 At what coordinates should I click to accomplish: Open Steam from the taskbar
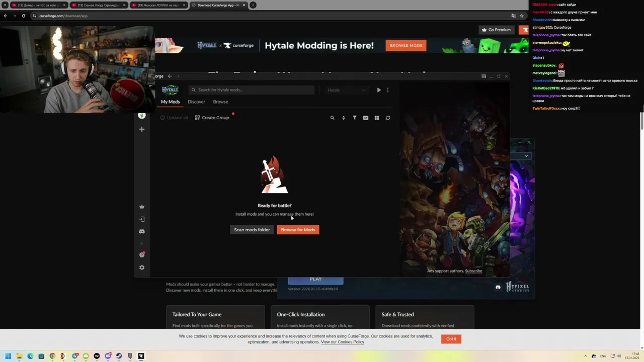pyautogui.click(x=119, y=356)
